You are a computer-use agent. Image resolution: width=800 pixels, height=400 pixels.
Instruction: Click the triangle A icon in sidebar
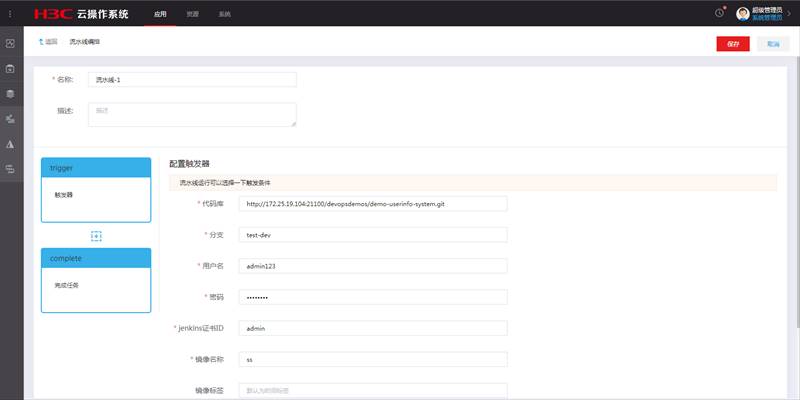(x=10, y=144)
